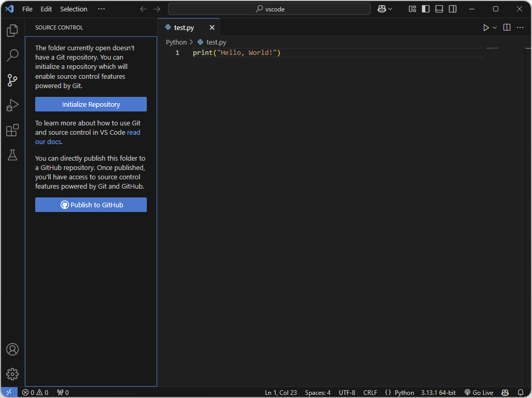Click the test.py breadcrumb item
Screen dimensions: 532x398
[x=212, y=42]
